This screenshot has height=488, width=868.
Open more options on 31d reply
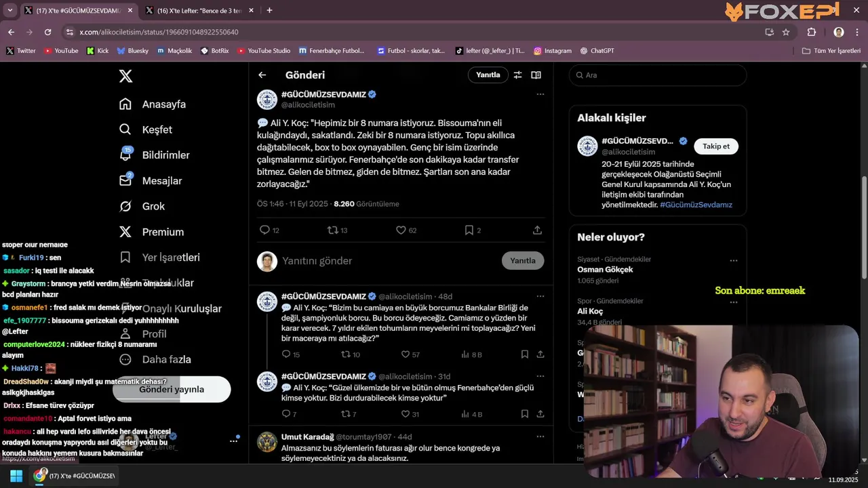tap(540, 376)
